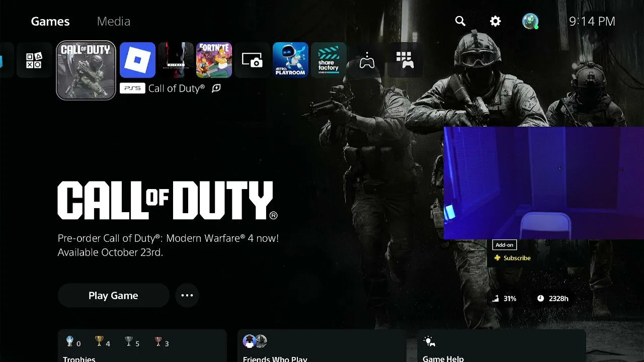
Task: Open the search magnifier icon
Action: [x=460, y=21]
